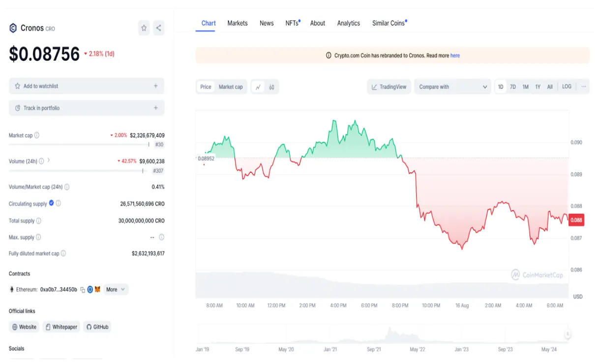Open the GitHub repository for Cronos

point(97,327)
